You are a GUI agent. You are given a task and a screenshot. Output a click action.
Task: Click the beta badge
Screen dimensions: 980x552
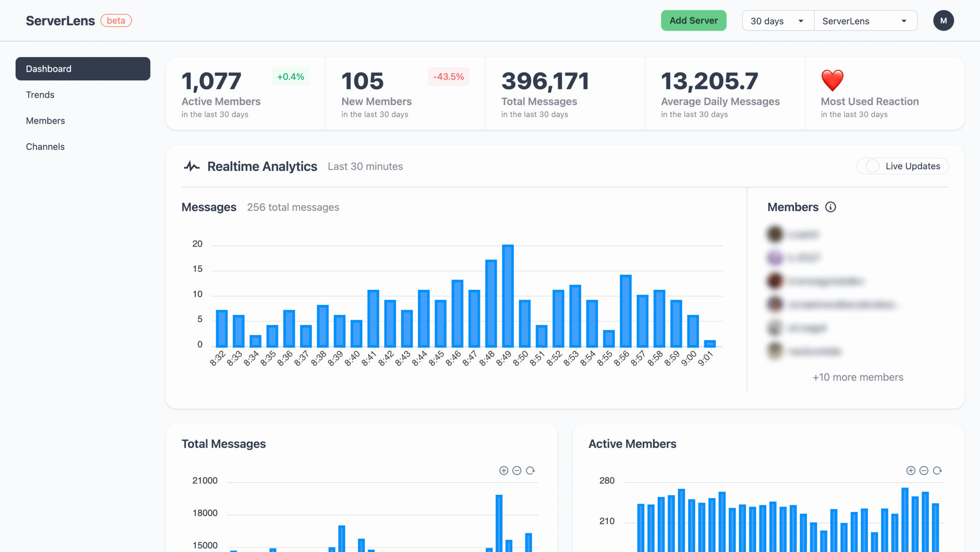pyautogui.click(x=116, y=21)
